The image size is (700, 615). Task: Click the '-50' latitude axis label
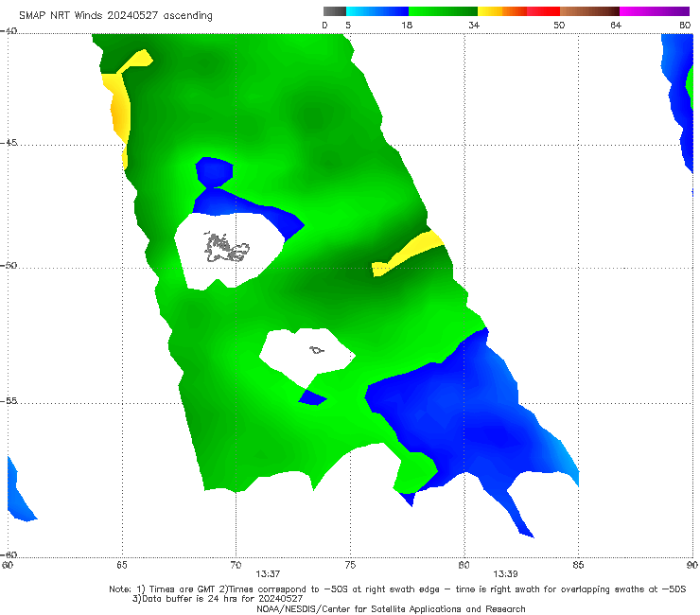tap(9, 265)
